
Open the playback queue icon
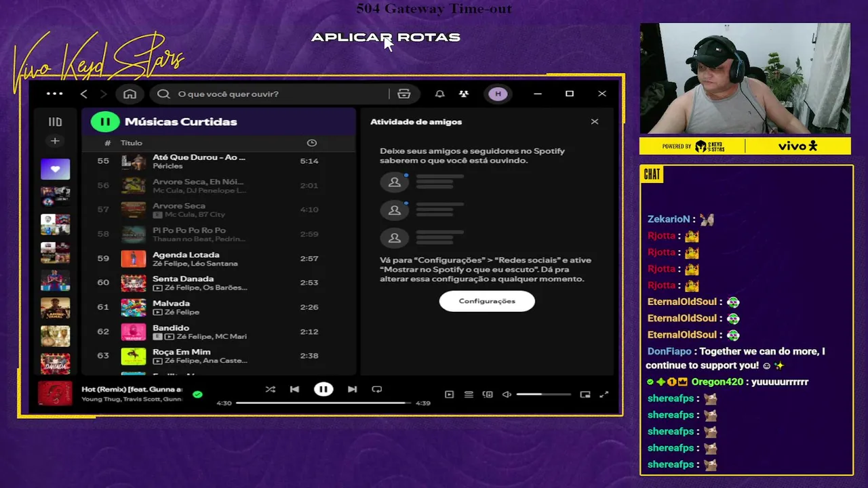coord(469,394)
